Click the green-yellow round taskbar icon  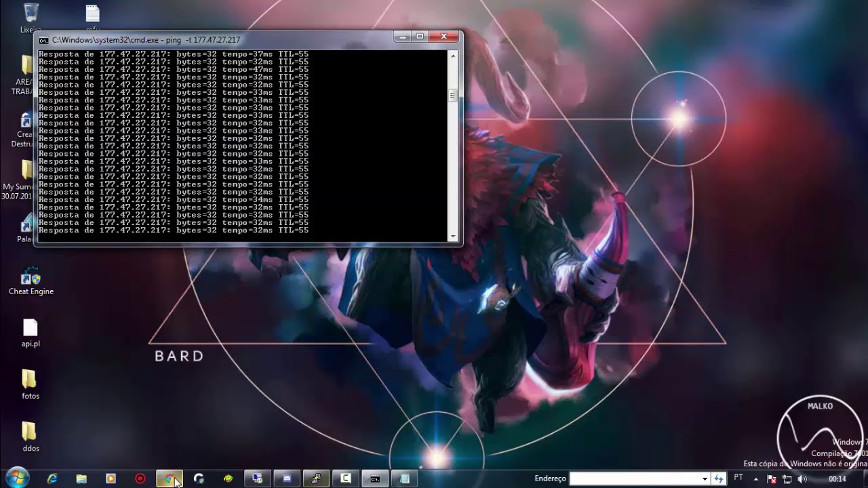coord(229,479)
